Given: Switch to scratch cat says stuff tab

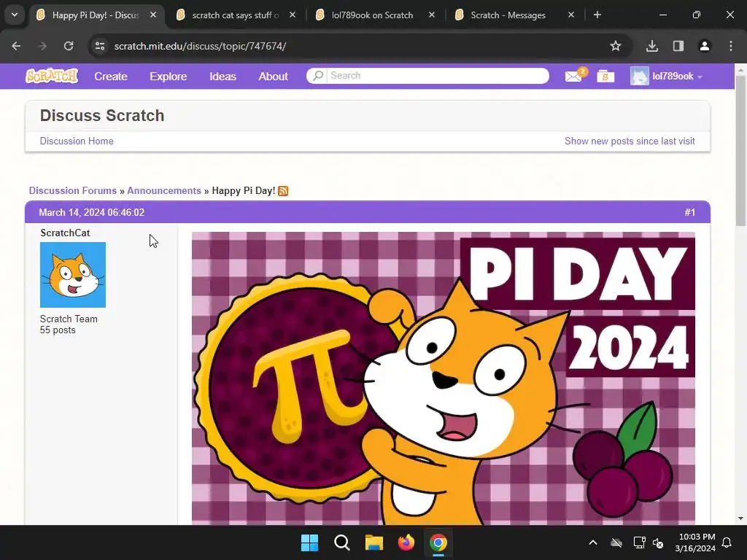Looking at the screenshot, I should pyautogui.click(x=235, y=15).
